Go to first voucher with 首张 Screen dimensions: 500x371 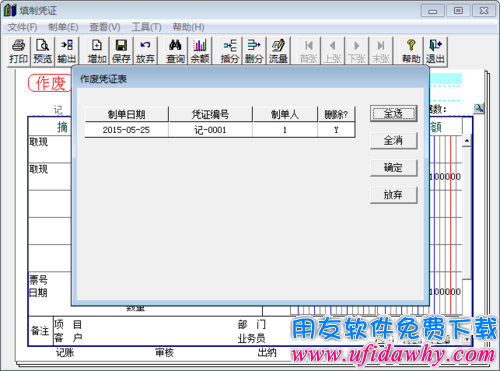(309, 51)
